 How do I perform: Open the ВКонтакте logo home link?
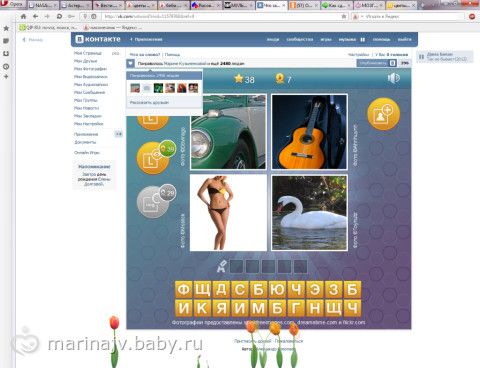[x=98, y=39]
